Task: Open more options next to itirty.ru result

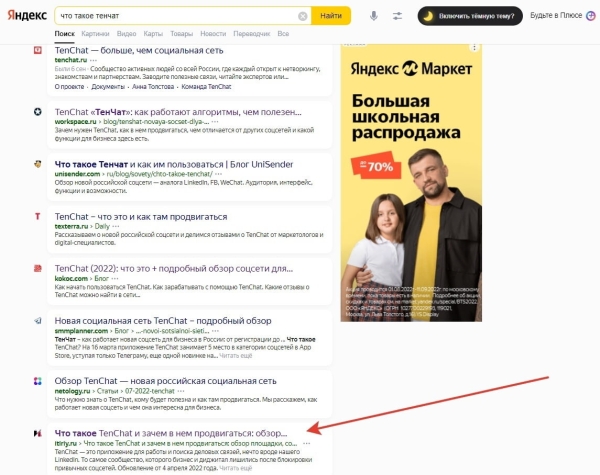Action: (307, 444)
